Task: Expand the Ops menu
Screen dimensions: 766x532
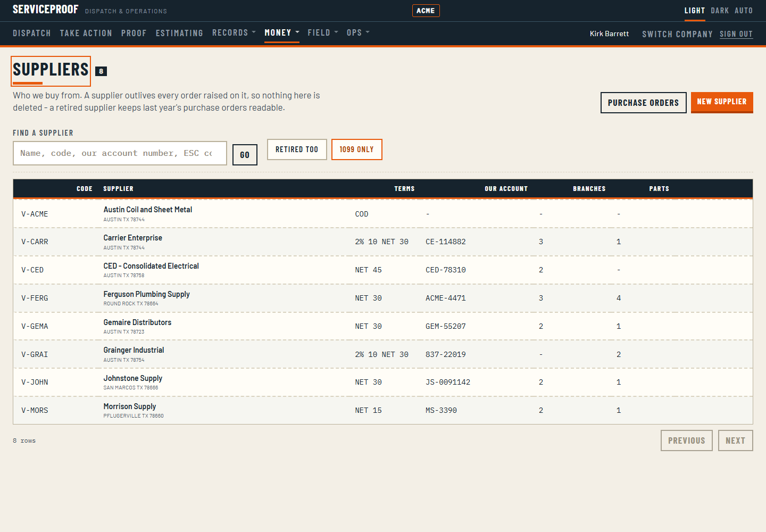Action: tap(358, 33)
